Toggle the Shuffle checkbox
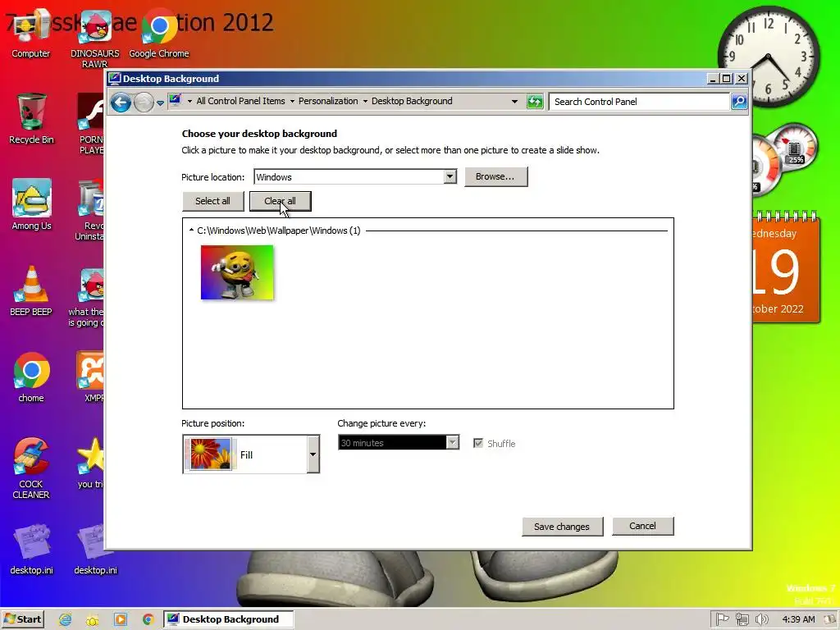The image size is (840, 630). click(478, 443)
